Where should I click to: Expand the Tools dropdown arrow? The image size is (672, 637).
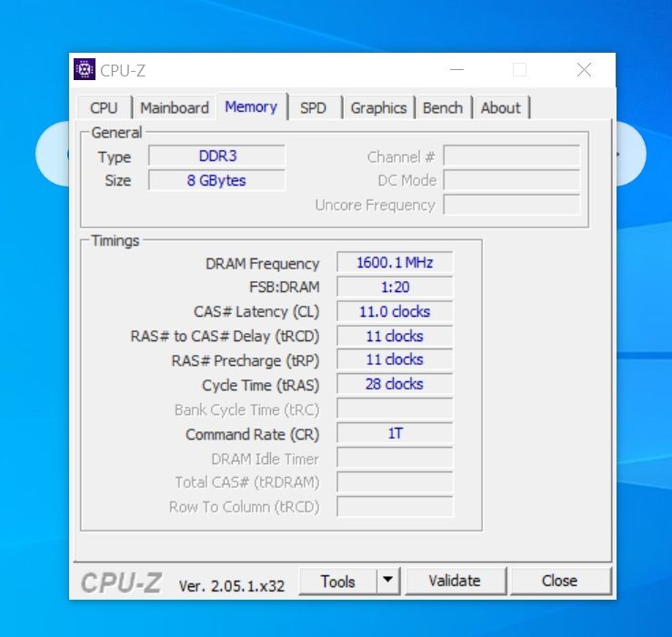pos(388,580)
